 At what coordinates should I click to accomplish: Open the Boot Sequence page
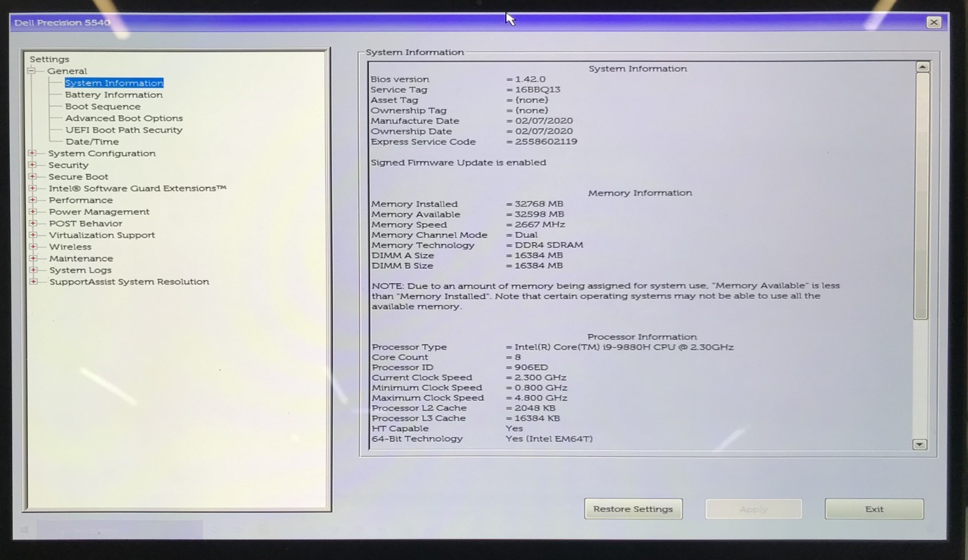(x=103, y=106)
